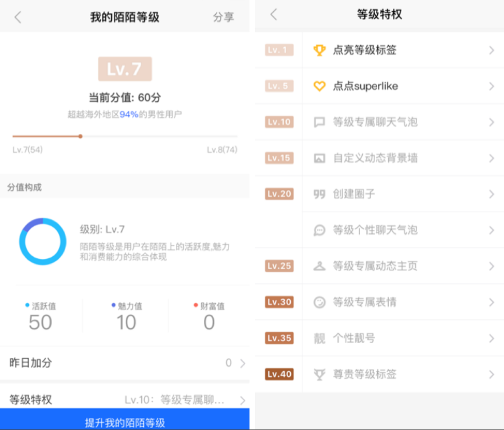The width and height of the screenshot is (504, 430).
Task: Click grey trophy icon for 尊贵等级标签
Action: pos(319,375)
